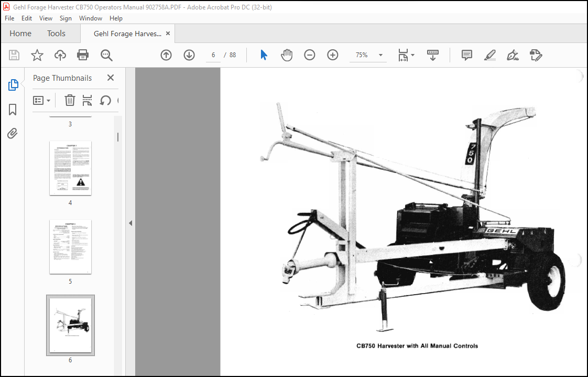Click the 75% zoom value field
This screenshot has height=377, width=588.
[362, 55]
